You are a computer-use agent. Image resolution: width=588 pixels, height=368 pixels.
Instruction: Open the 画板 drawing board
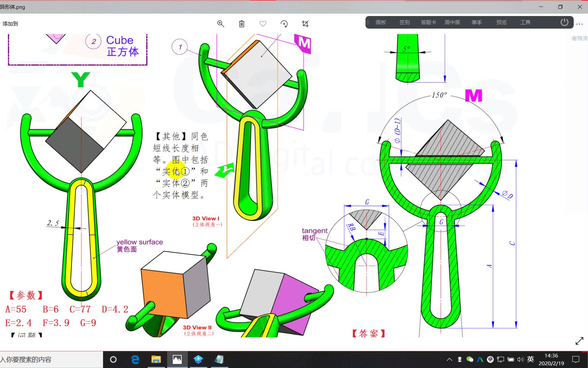pos(380,22)
